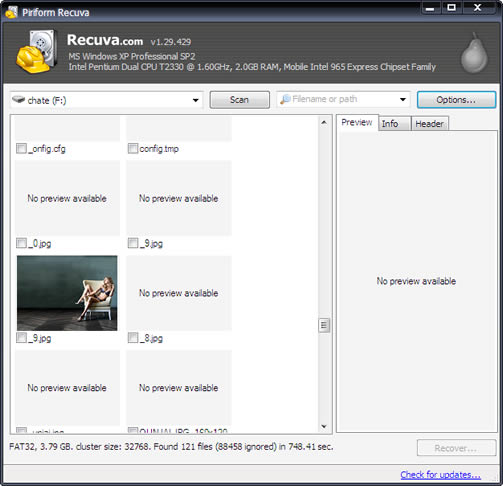Image resolution: width=503 pixels, height=486 pixels.
Task: Open the chate (F:) drive dropdown
Action: coord(196,100)
